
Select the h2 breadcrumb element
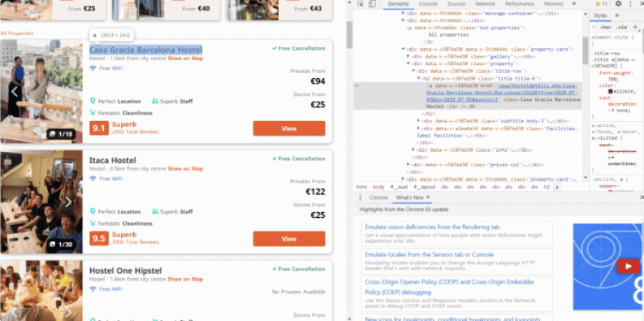(546, 187)
